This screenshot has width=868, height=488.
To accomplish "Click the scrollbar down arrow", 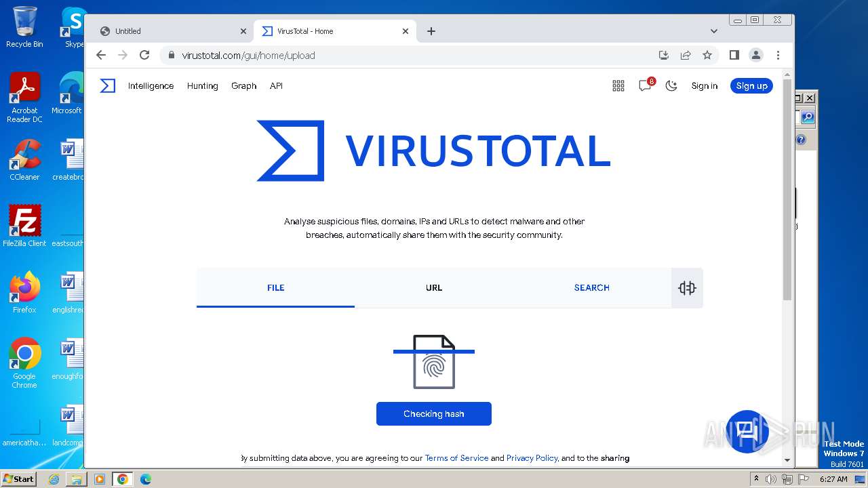I will (787, 460).
